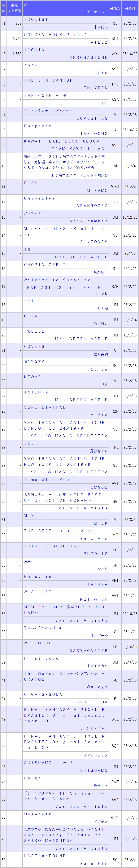Click the 'LOSTandFOUND' title at rank 50
The width and height of the screenshot is (139, 868).
pyautogui.click(x=45, y=856)
